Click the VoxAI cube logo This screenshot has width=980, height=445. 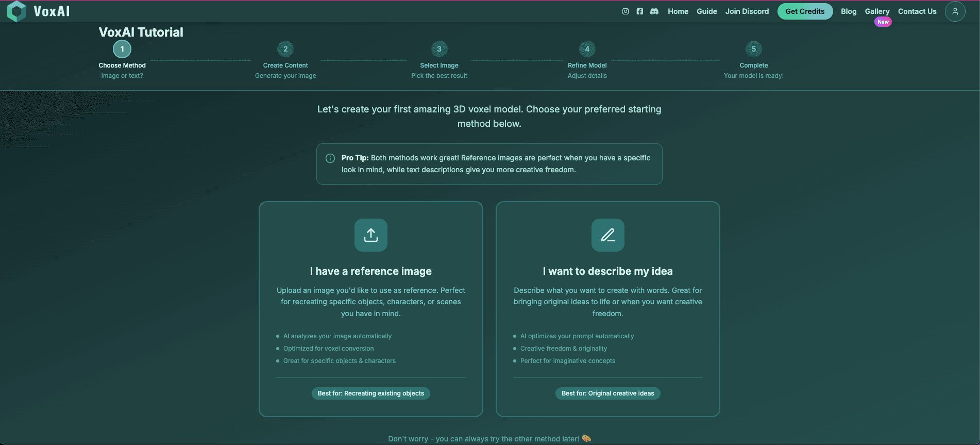coord(17,11)
